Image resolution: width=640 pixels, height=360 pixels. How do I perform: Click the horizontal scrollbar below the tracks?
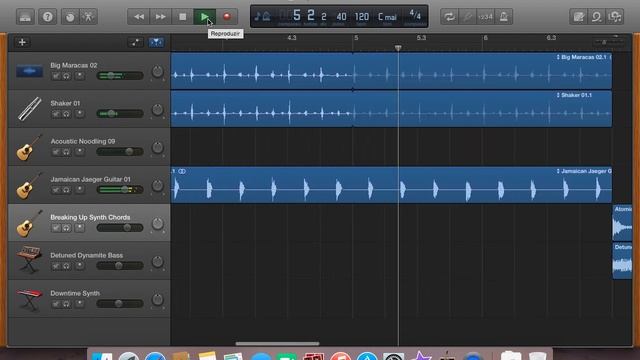tap(278, 344)
